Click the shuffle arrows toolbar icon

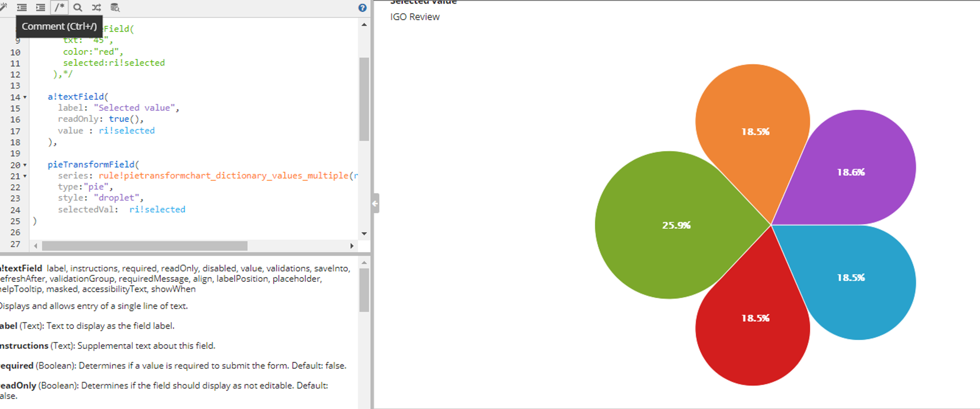(x=96, y=7)
